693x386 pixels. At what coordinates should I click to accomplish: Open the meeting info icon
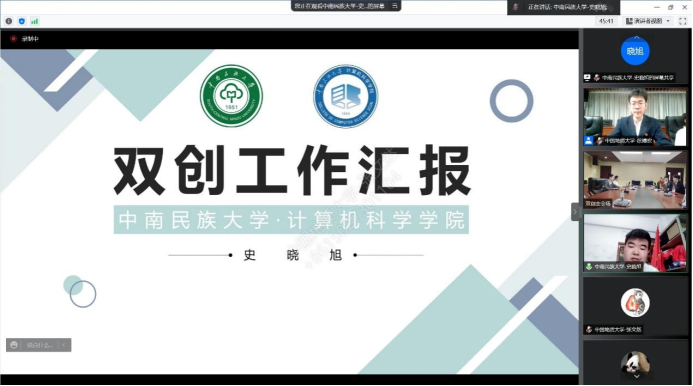click(x=9, y=21)
